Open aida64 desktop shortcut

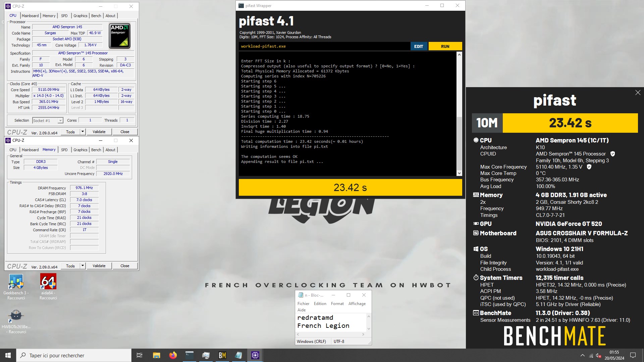48,287
